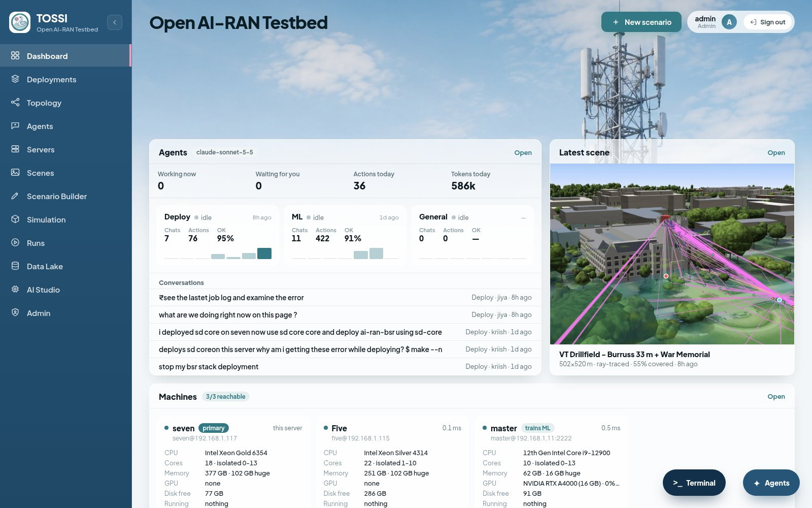Open the Data Lake page
This screenshot has height=508, width=812.
click(x=65, y=266)
